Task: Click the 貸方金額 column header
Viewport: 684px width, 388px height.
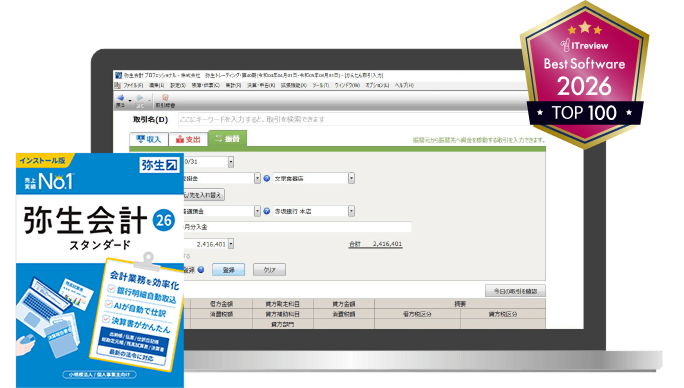Action: click(x=344, y=304)
